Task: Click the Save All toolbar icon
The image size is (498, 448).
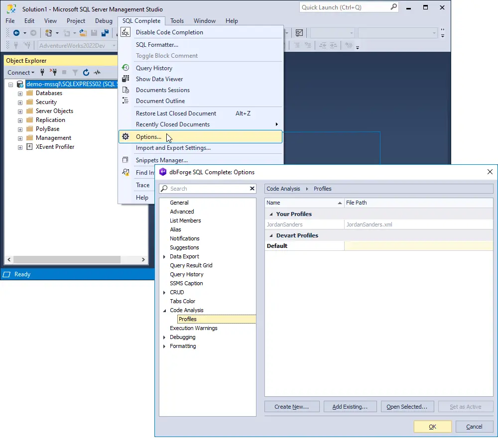Action: [x=105, y=33]
